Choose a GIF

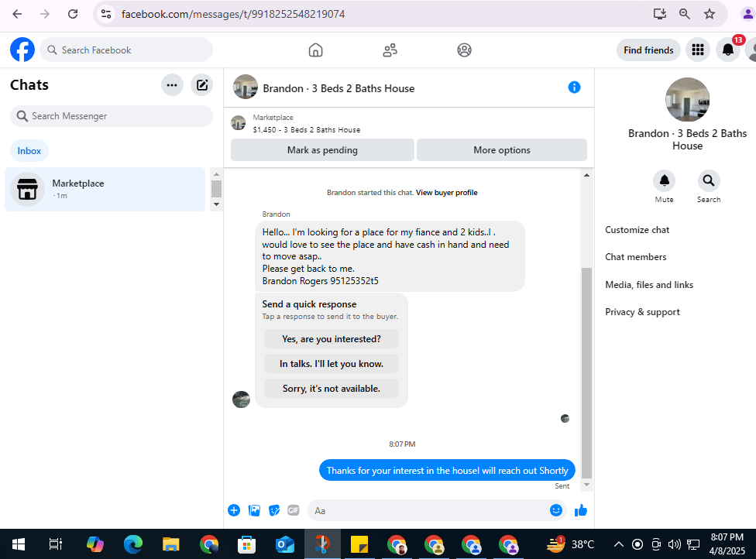pos(293,510)
